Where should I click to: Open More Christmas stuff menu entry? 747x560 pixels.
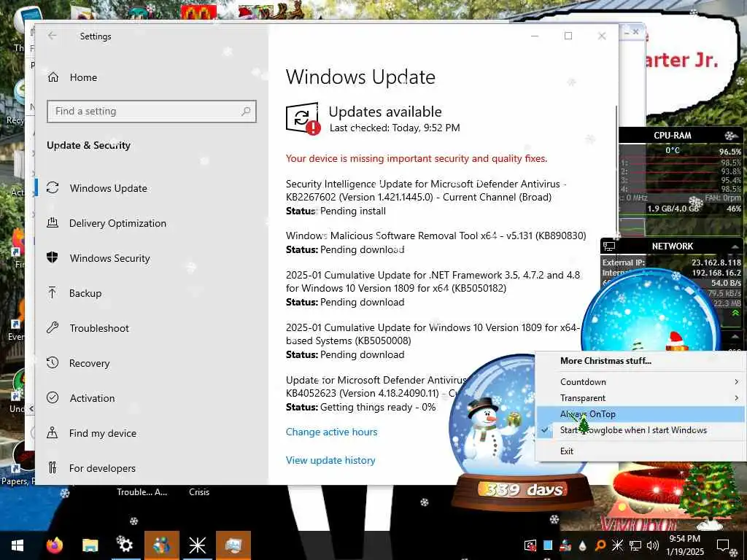pyautogui.click(x=605, y=361)
